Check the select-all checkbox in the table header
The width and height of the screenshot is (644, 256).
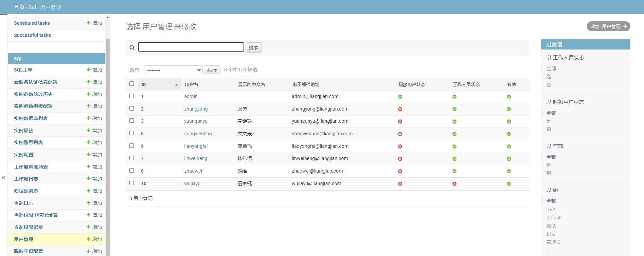[132, 84]
